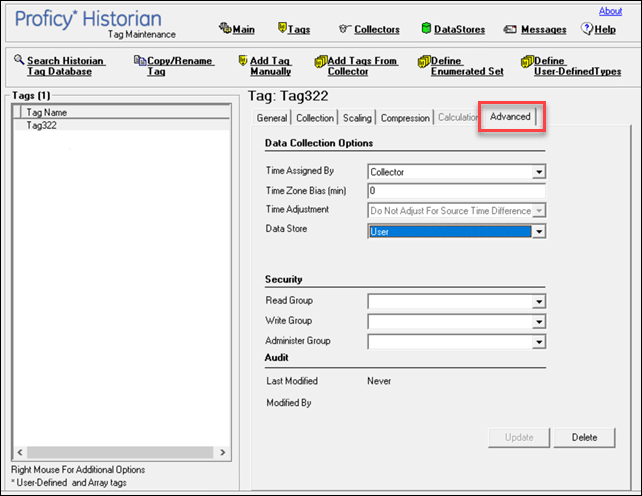Click the Collectors icon in the header
This screenshot has width=642, height=496.
coord(344,29)
